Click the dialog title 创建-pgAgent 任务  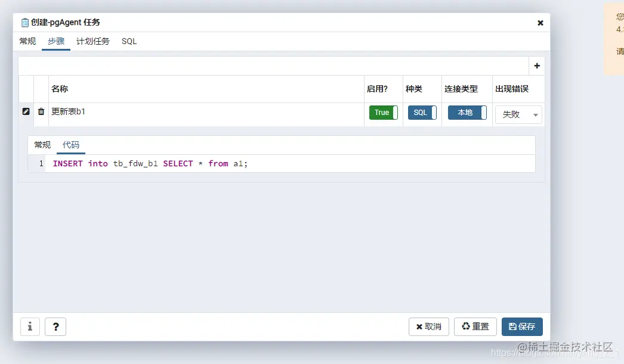point(66,22)
